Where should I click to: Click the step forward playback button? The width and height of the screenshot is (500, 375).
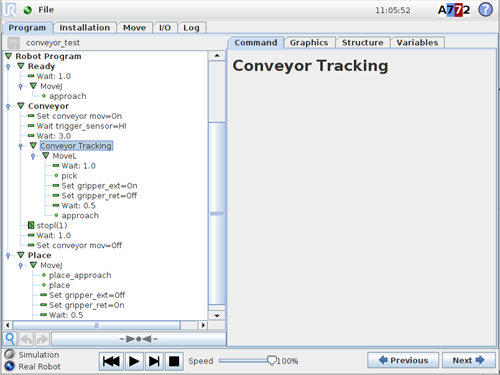pyautogui.click(x=154, y=361)
